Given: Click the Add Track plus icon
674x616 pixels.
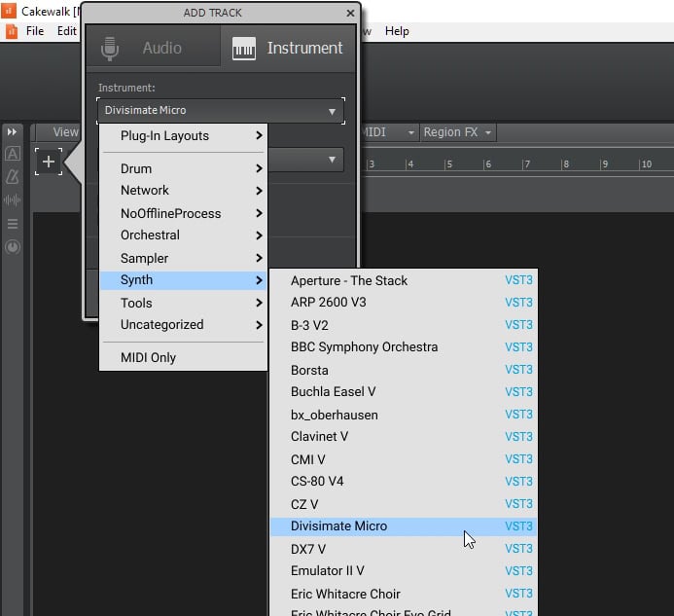Looking at the screenshot, I should coord(49,162).
